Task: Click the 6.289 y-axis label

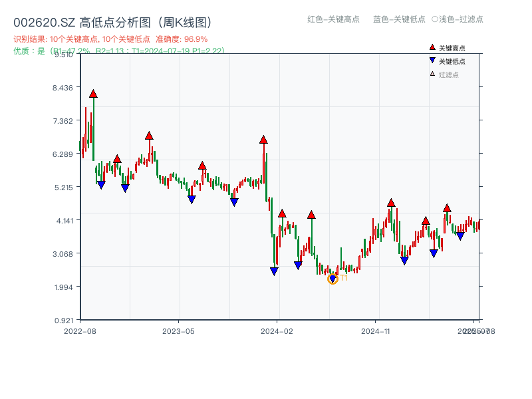Action: [x=63, y=154]
